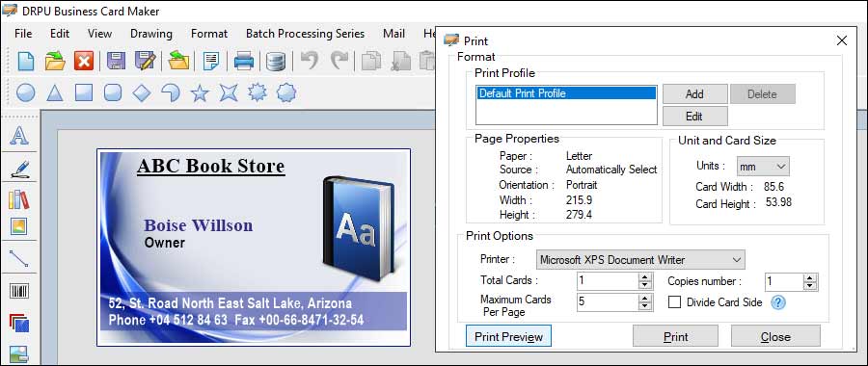Decrease Maximum Cards Per Page value
The image size is (868, 366).
(x=645, y=306)
